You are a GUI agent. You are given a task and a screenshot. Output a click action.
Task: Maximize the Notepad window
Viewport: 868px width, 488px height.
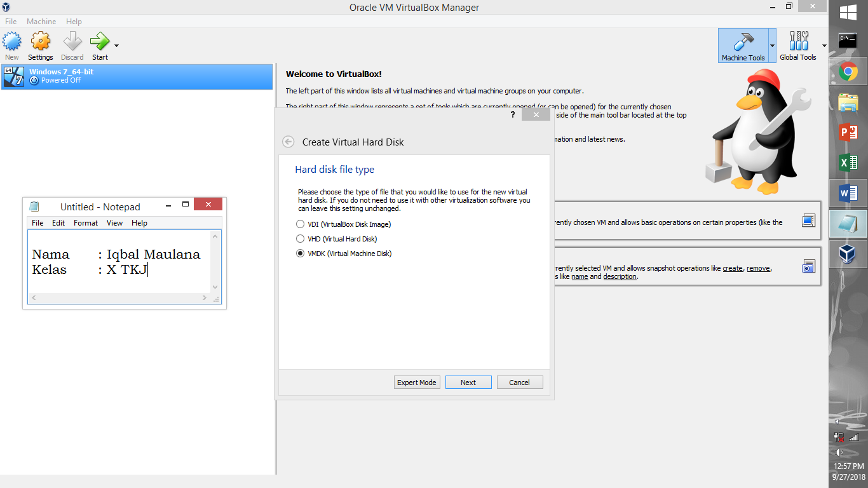[x=186, y=205]
